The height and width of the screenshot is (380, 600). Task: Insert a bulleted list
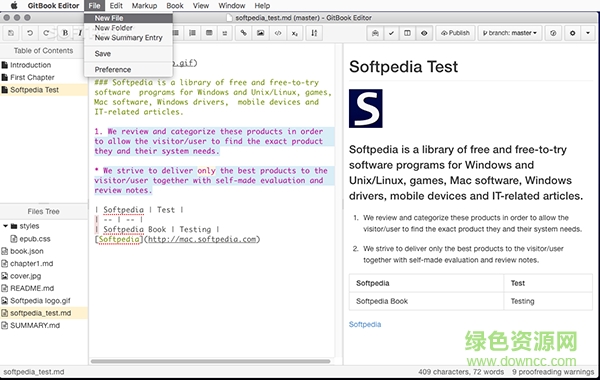coord(176,33)
